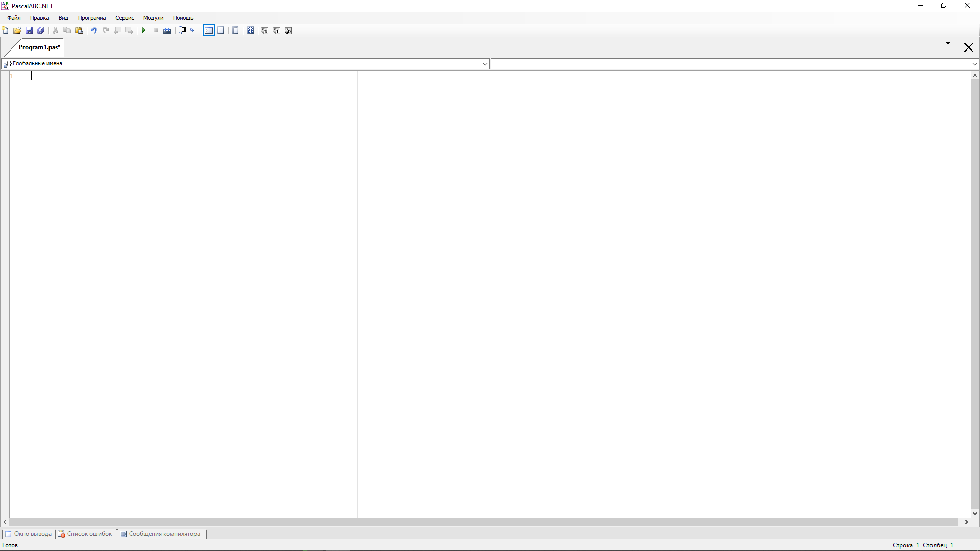Switch to Сообщения компилятора panel tab
This screenshot has width=980, height=551.
point(161,534)
